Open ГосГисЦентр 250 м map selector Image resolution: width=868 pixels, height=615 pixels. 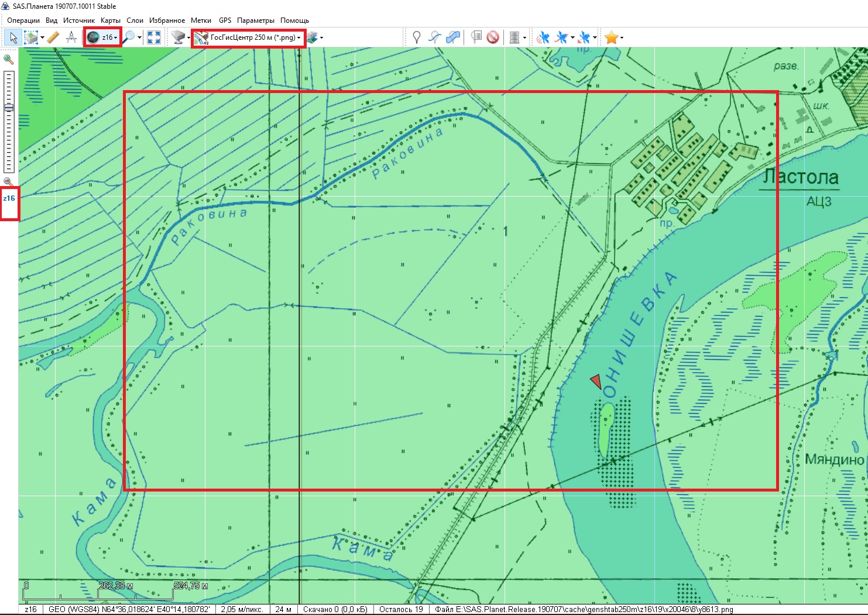click(249, 37)
